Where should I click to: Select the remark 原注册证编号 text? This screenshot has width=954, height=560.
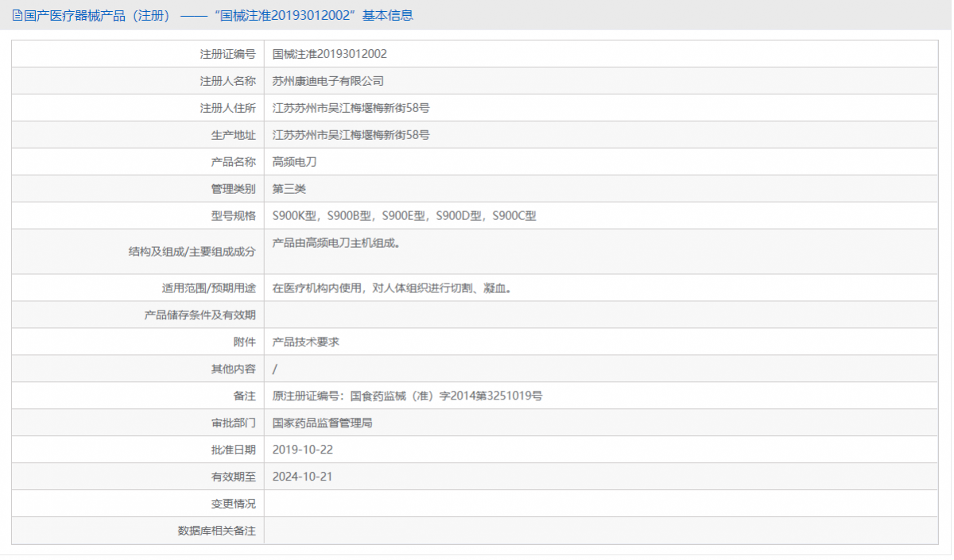pos(405,395)
